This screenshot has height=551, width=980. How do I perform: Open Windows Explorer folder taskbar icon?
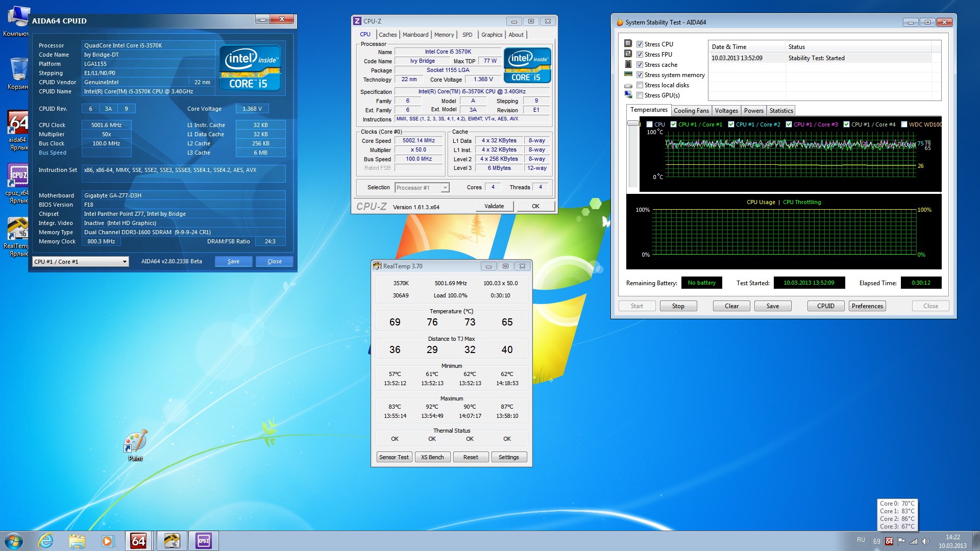77,541
